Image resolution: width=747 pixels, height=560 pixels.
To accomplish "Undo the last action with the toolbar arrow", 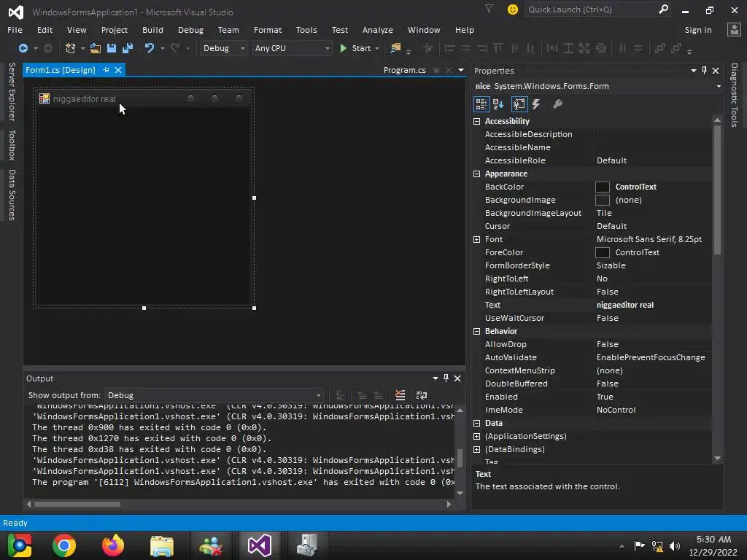I will 150,48.
